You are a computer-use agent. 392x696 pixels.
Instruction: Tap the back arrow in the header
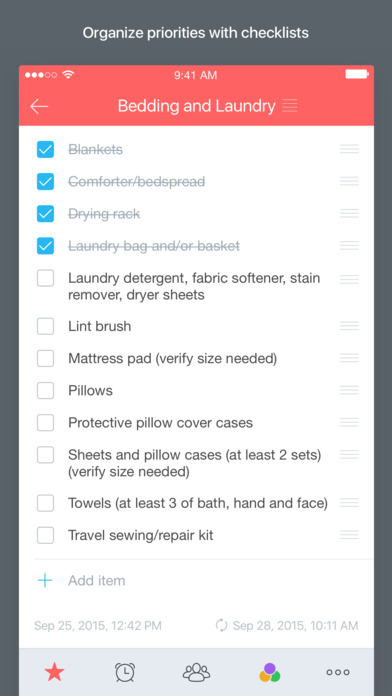click(39, 107)
